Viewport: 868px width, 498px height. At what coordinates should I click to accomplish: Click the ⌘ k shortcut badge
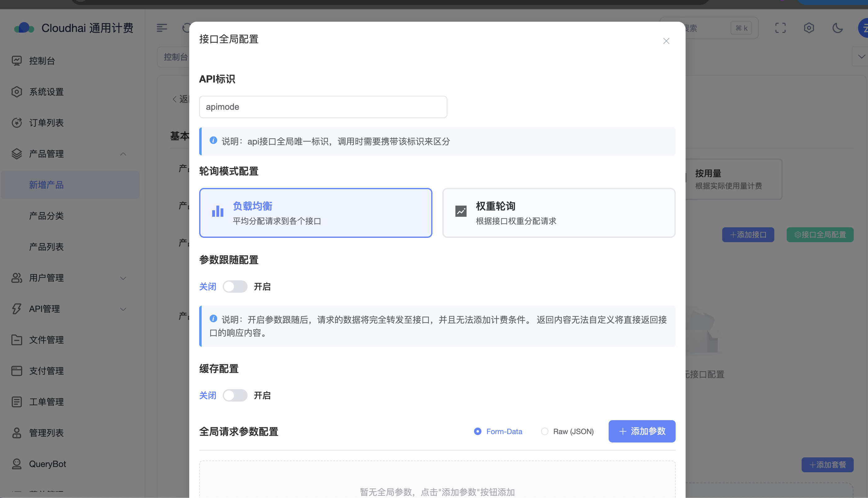tap(741, 28)
